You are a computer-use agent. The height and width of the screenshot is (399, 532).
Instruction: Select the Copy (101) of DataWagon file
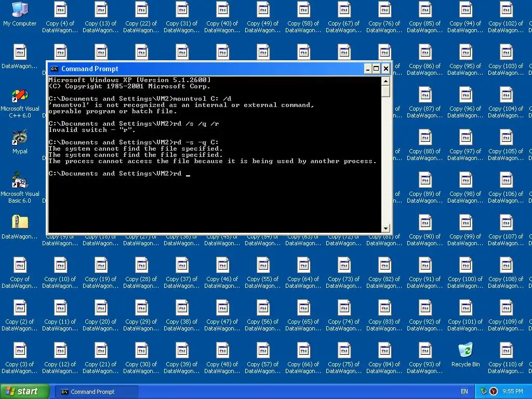[465, 315]
